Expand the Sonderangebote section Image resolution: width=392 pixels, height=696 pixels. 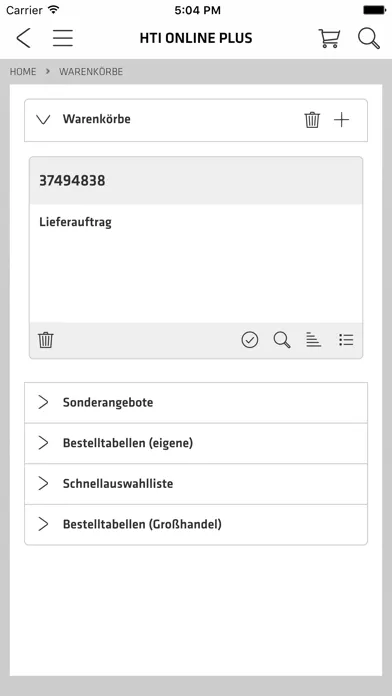tap(196, 403)
